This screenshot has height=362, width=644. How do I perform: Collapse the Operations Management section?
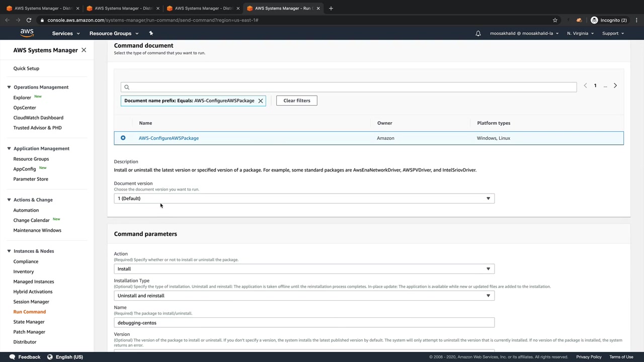coord(9,87)
